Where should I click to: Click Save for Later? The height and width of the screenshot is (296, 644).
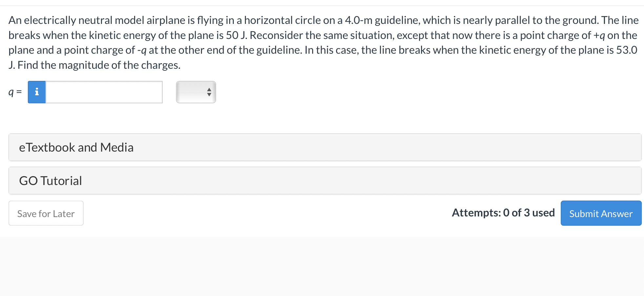(46, 213)
